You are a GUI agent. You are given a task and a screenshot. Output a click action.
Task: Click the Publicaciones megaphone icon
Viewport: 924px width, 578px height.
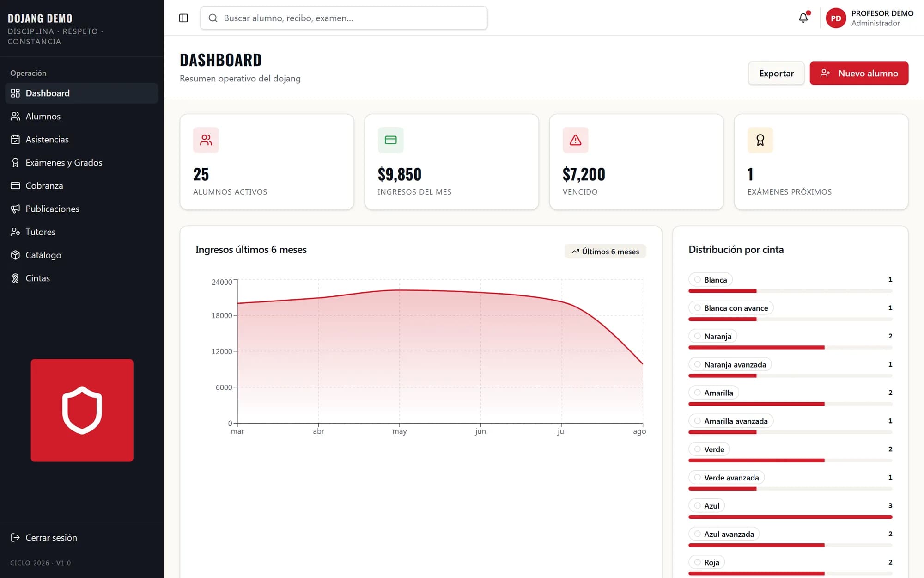tap(15, 209)
